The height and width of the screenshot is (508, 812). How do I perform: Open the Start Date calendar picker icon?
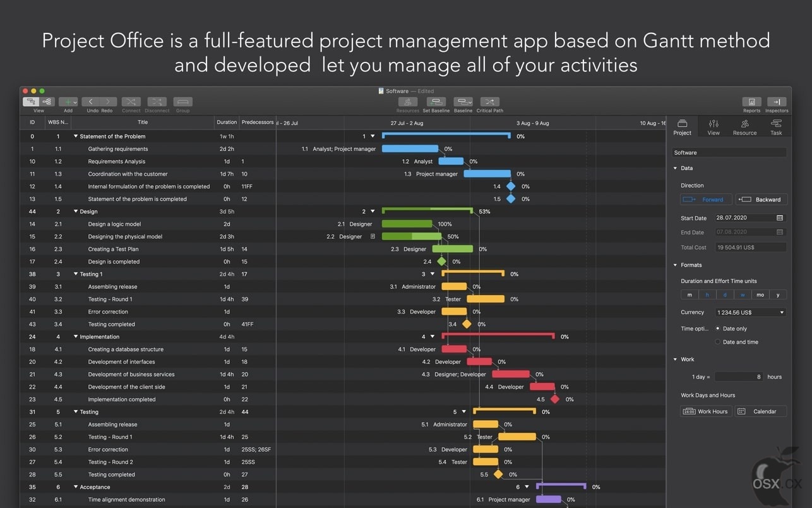tap(780, 218)
